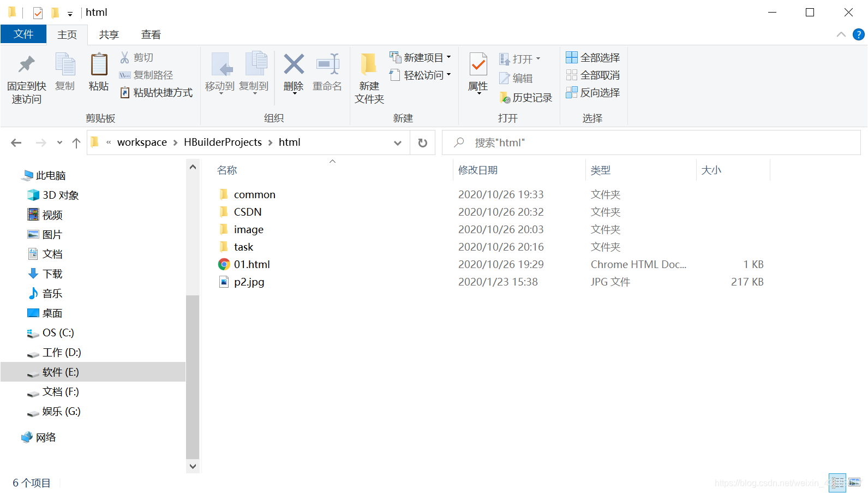Viewport: 868px width, 493px height.
Task: Click the Rename ribbon icon
Action: pos(327,64)
